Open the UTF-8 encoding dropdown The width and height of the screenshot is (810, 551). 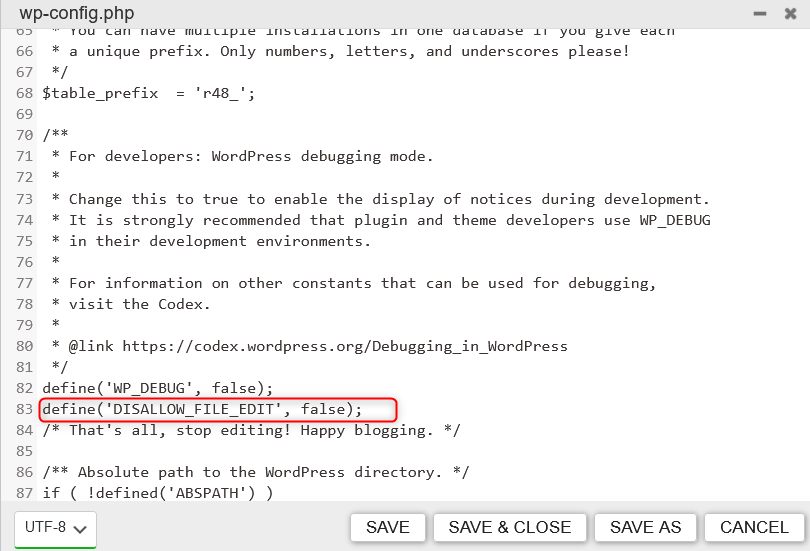(55, 529)
